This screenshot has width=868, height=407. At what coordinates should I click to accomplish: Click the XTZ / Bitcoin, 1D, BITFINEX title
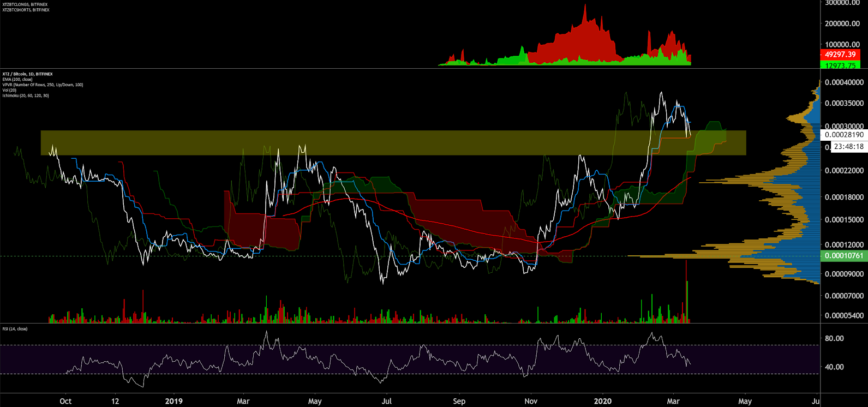(27, 74)
